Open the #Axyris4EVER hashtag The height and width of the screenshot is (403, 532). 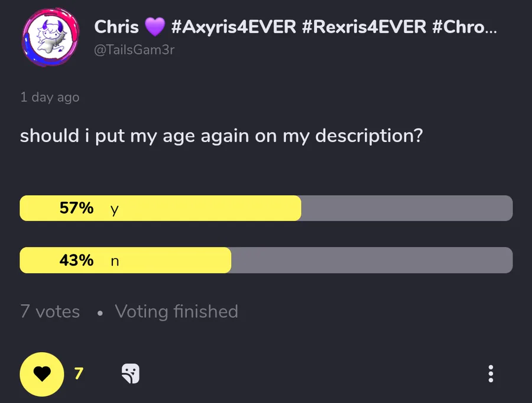233,27
